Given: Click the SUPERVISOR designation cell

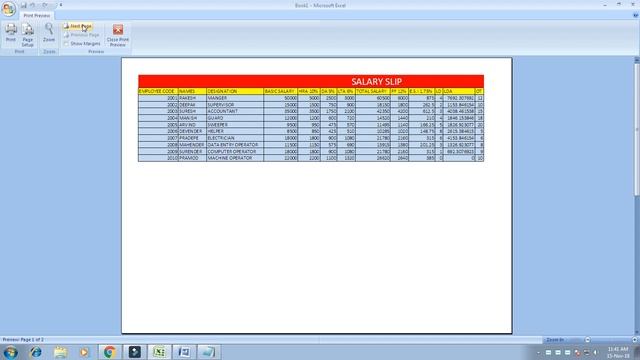Looking at the screenshot, I should click(235, 104).
